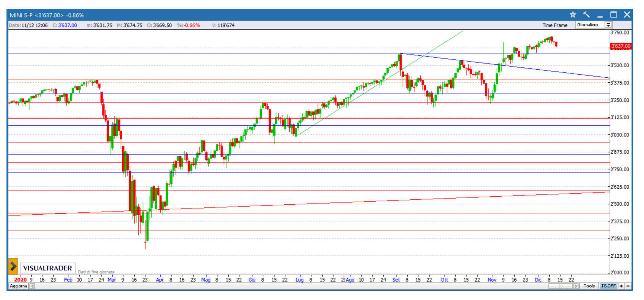
Task: Click the 'Giu' month label on time axis
Action: click(x=252, y=279)
